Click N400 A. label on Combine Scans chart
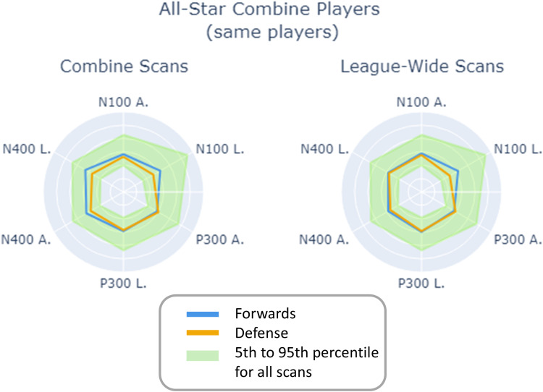Image resolution: width=543 pixels, height=392 pixels. pos(26,239)
